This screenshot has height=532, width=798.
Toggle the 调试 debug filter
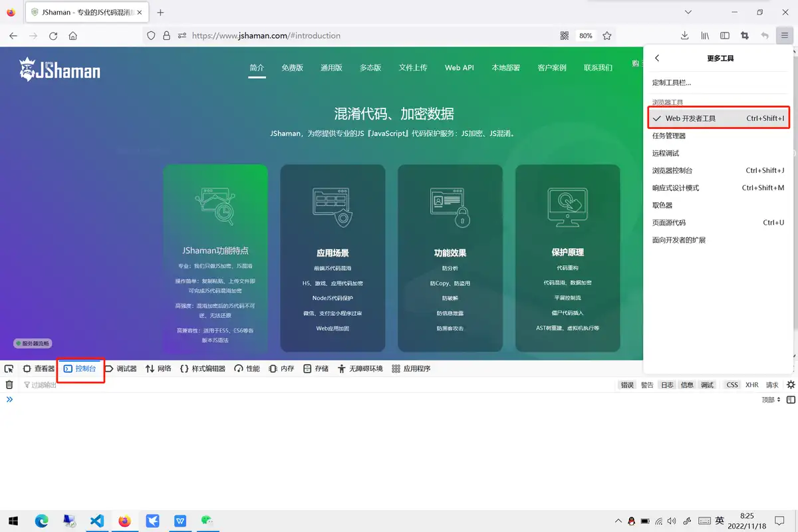click(707, 385)
